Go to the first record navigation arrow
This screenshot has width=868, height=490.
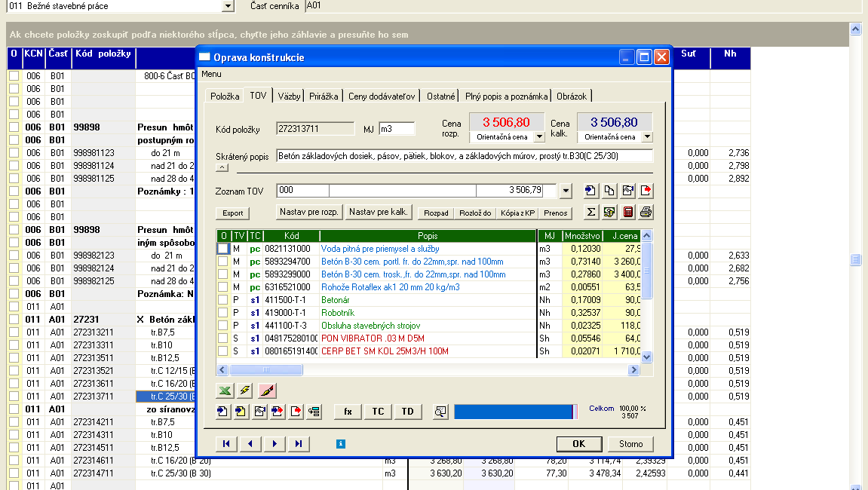(226, 443)
